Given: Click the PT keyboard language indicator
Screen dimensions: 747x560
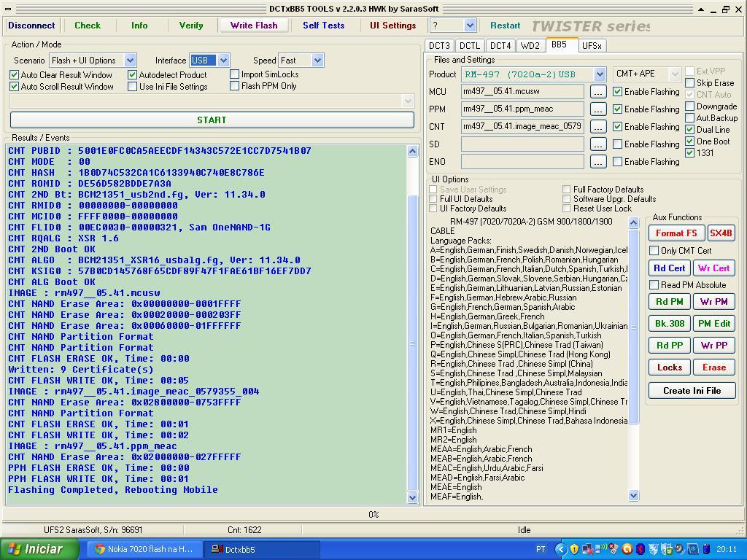Looking at the screenshot, I should tap(541, 549).
